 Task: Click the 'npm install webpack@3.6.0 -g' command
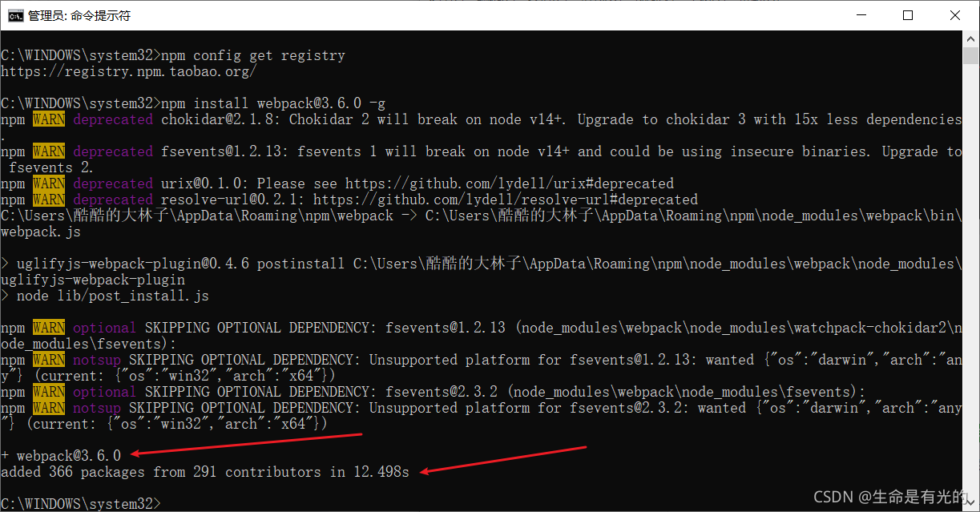(273, 103)
